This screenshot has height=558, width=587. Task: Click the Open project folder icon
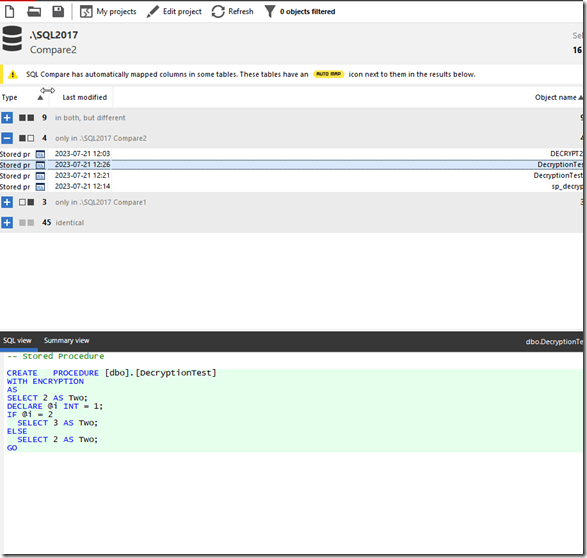[34, 12]
